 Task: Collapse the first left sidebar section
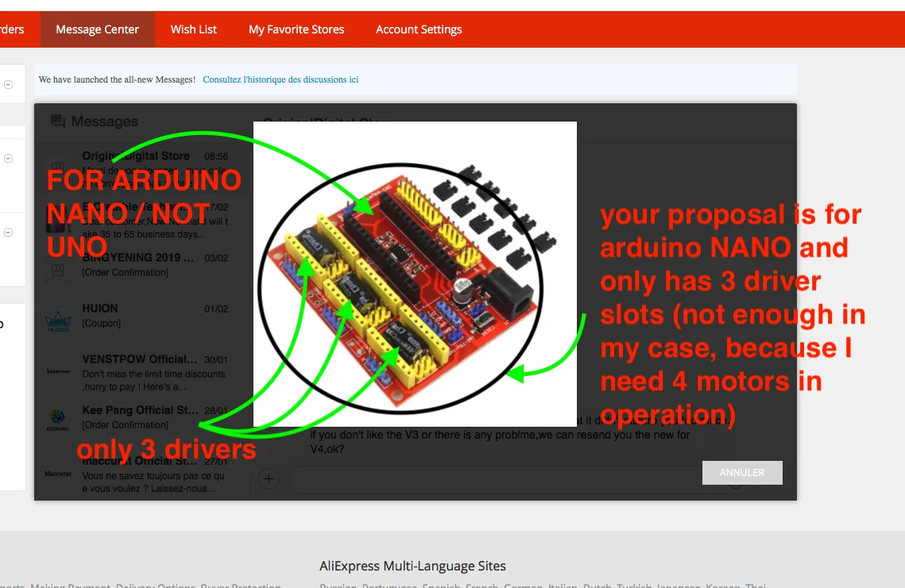coord(8,84)
